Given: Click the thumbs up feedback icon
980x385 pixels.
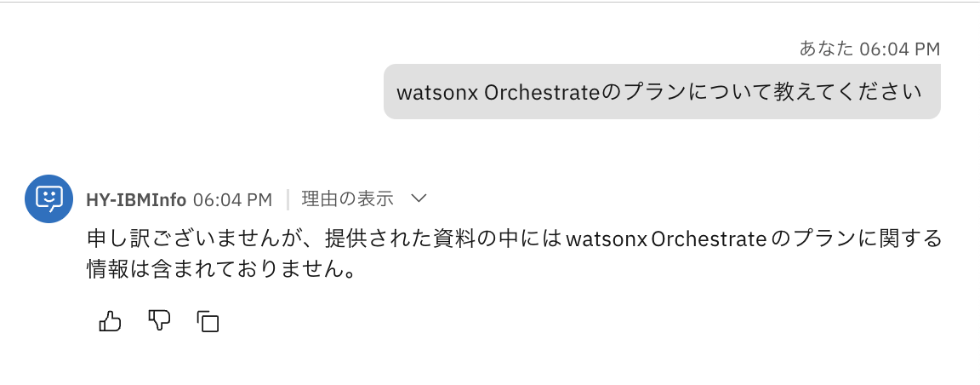Looking at the screenshot, I should point(111,321).
